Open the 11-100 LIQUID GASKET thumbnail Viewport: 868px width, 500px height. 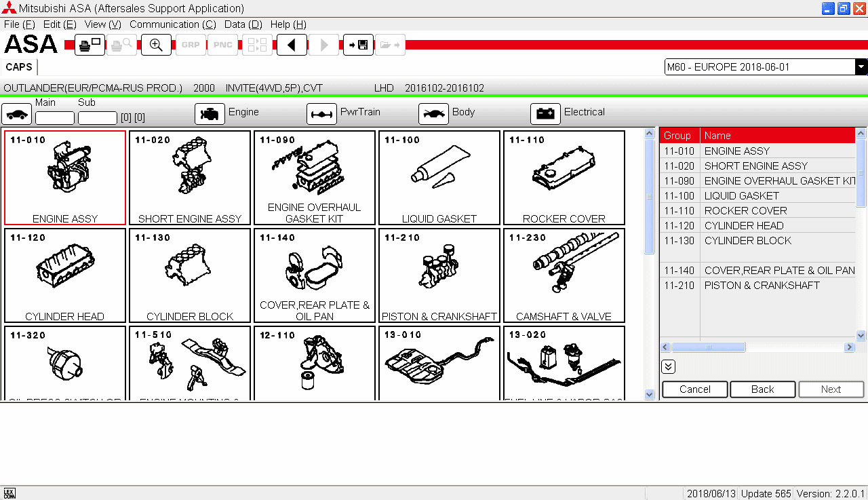[x=439, y=178]
